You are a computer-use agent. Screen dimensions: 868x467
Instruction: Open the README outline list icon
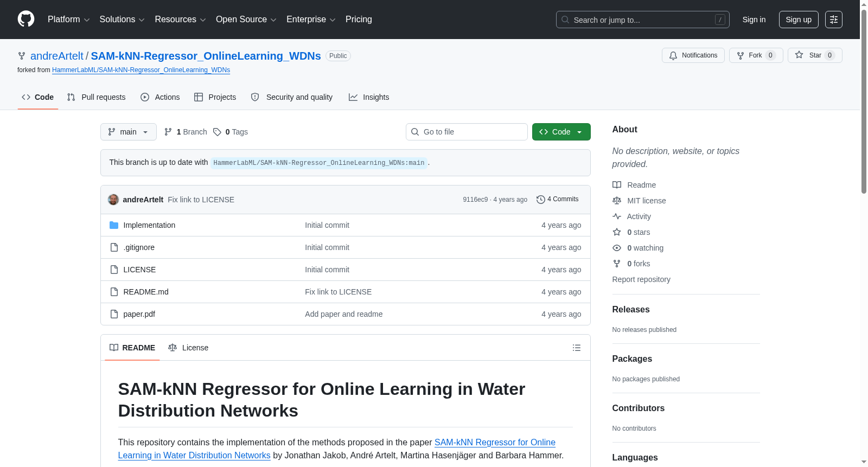click(577, 348)
